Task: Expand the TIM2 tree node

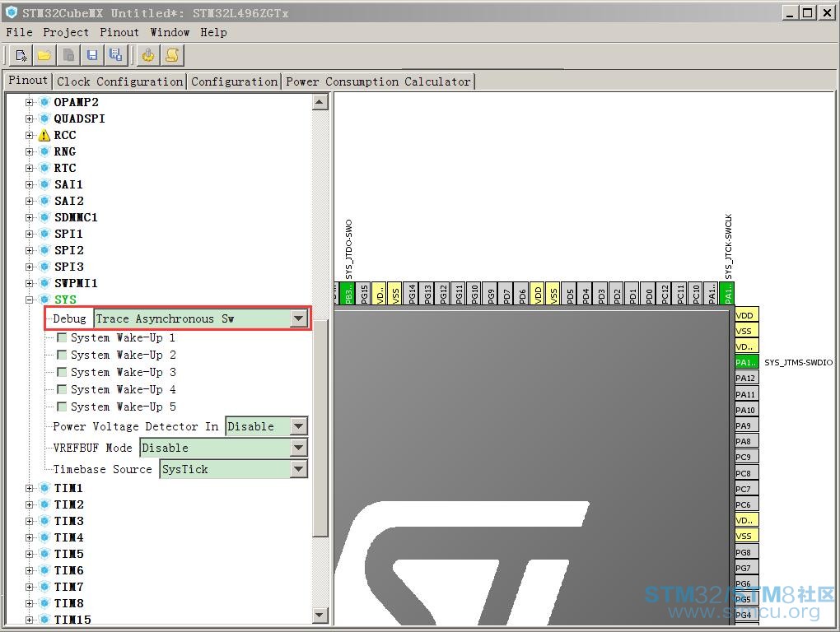Action: (x=30, y=504)
